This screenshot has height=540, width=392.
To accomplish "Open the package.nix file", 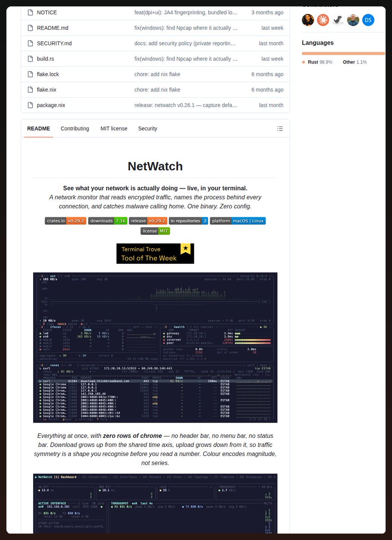I will coord(51,105).
